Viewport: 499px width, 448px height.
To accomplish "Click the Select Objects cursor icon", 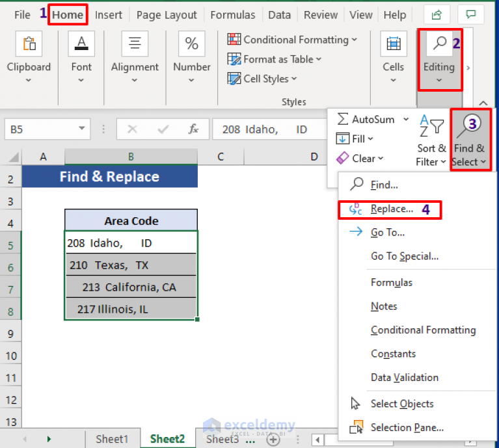I will (x=355, y=404).
